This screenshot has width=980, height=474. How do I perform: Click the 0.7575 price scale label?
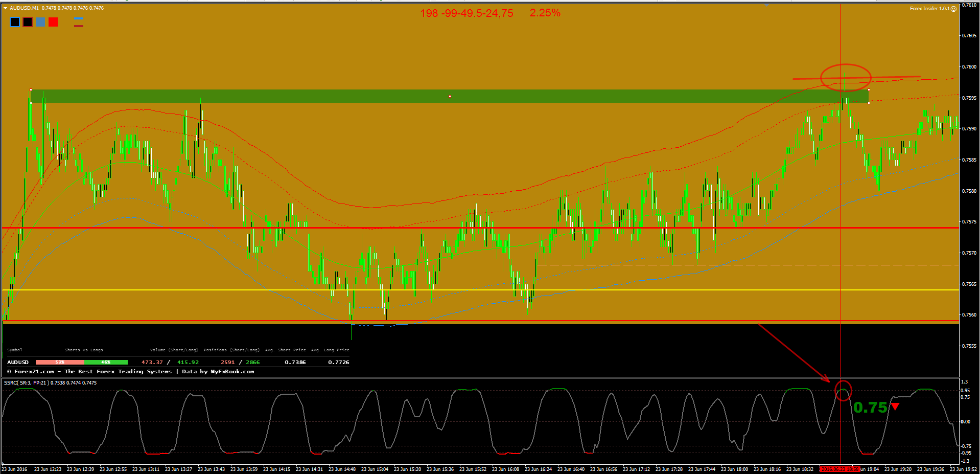(969, 222)
